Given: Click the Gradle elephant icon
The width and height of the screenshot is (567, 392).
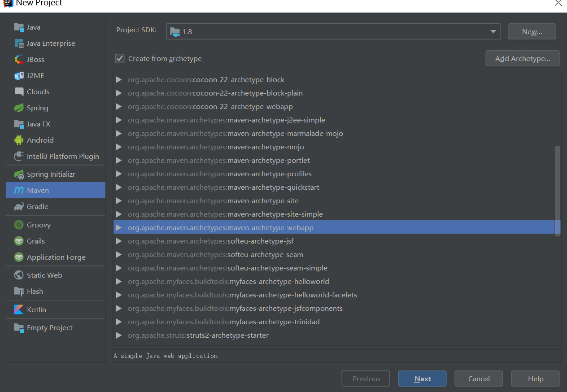Looking at the screenshot, I should 19,206.
